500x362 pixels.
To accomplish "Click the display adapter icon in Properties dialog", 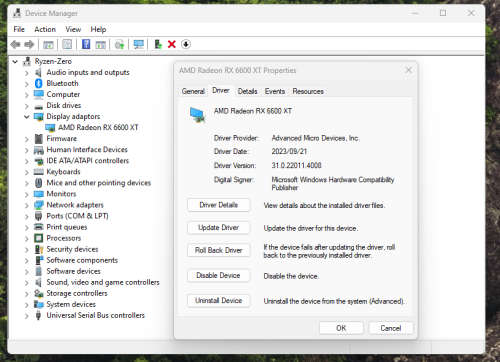I will click(x=197, y=115).
